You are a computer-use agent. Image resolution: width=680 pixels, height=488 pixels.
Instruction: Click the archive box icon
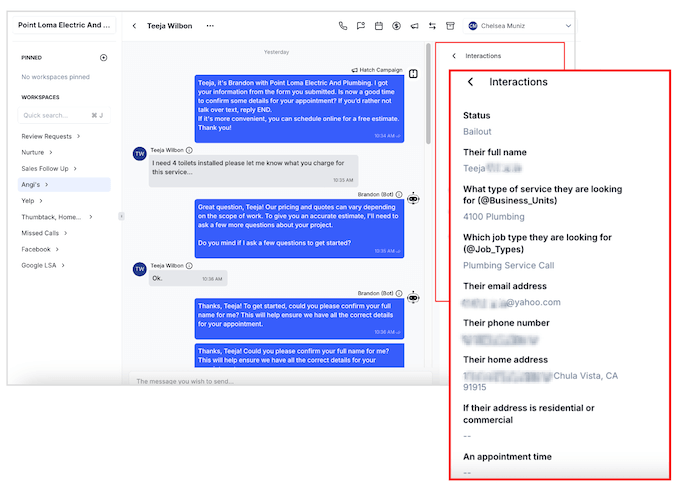(x=451, y=26)
